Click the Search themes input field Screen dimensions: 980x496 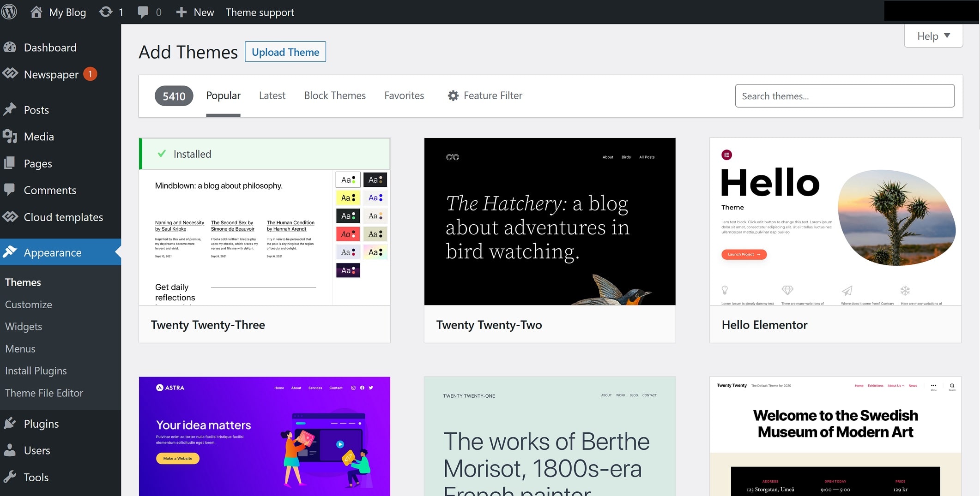(x=844, y=96)
